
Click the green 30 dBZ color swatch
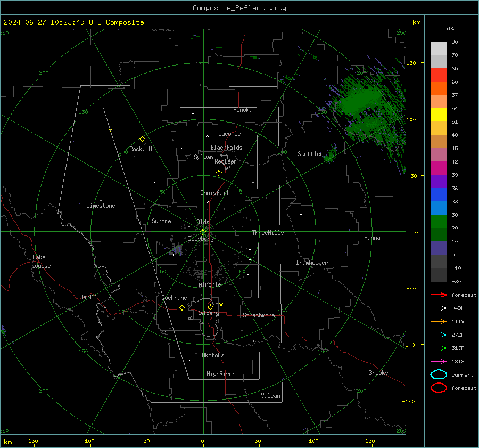[x=439, y=221]
